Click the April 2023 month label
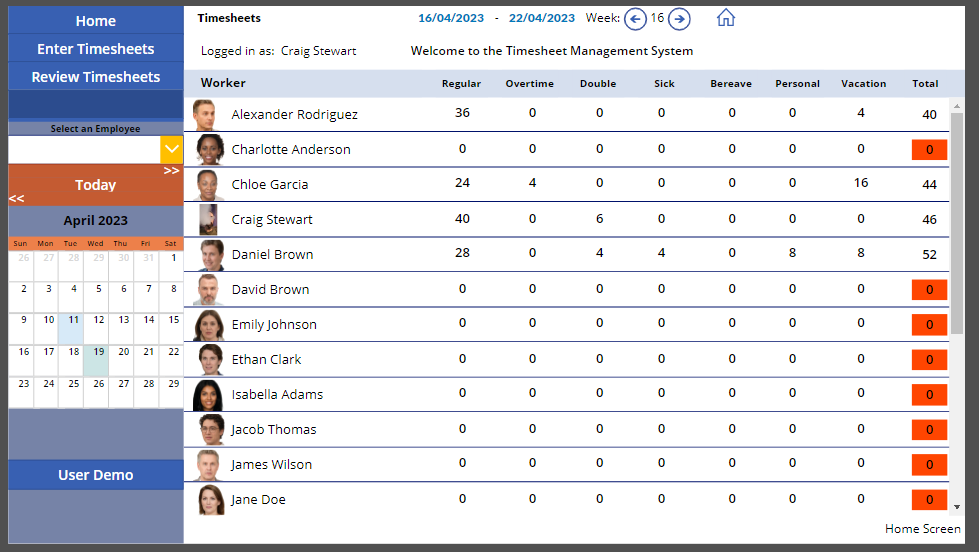Image resolution: width=979 pixels, height=552 pixels. pos(96,220)
